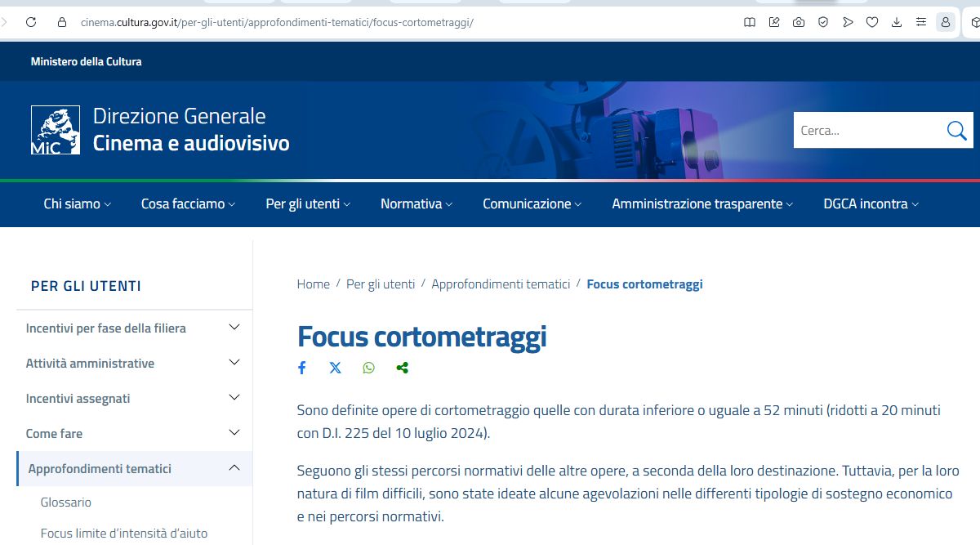Open Approfondimenti tematici in the sidebar
This screenshot has height=545, width=980.
point(100,469)
